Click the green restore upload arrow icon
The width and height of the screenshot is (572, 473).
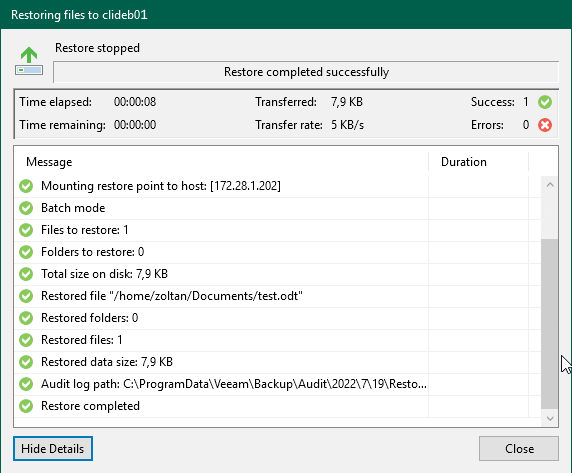tap(29, 61)
